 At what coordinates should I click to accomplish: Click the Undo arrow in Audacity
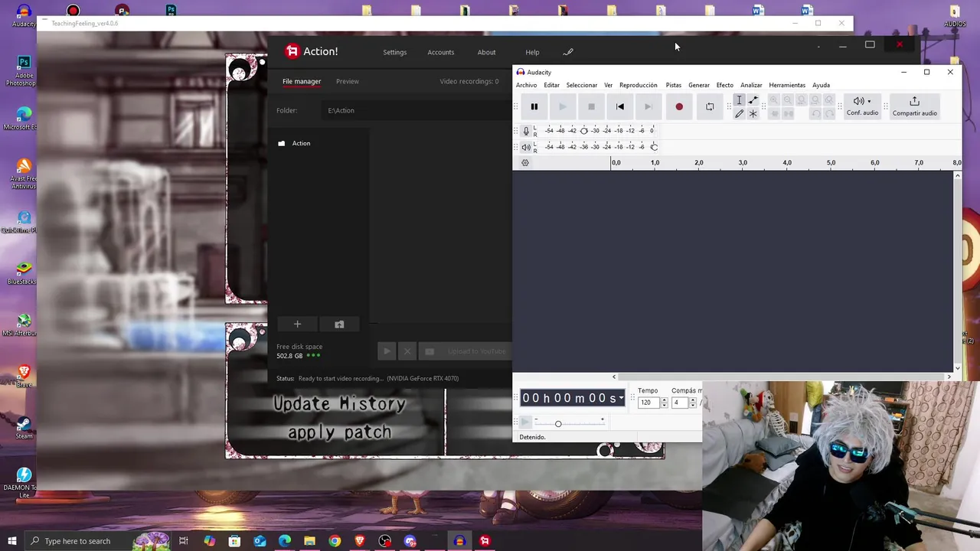point(815,113)
